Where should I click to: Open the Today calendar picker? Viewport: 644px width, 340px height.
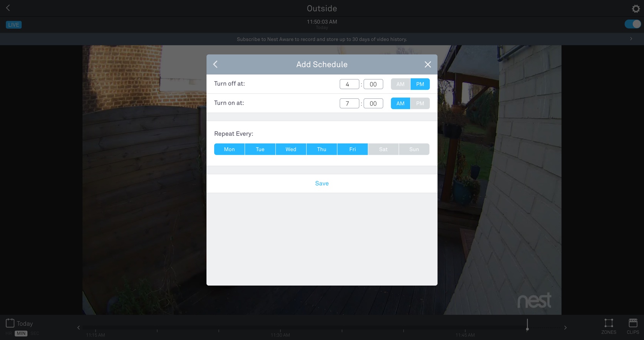coord(19,323)
